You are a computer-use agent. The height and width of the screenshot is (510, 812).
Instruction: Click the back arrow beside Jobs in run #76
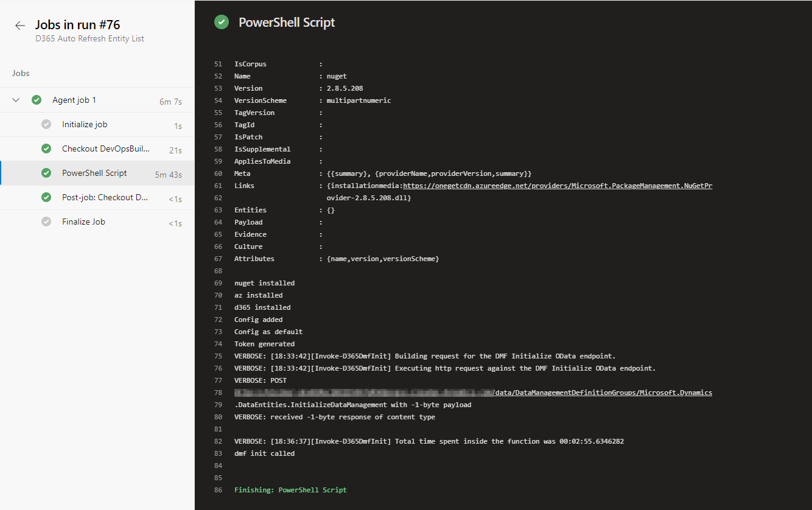tap(20, 26)
